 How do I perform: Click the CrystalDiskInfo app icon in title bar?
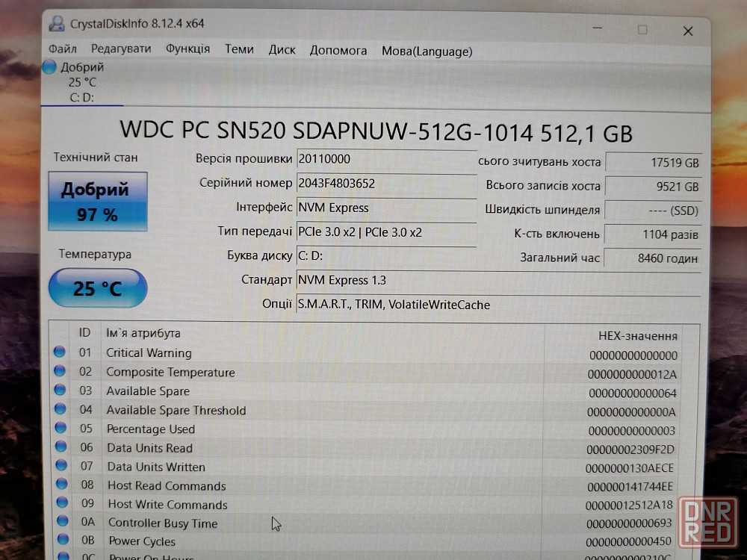pos(57,24)
